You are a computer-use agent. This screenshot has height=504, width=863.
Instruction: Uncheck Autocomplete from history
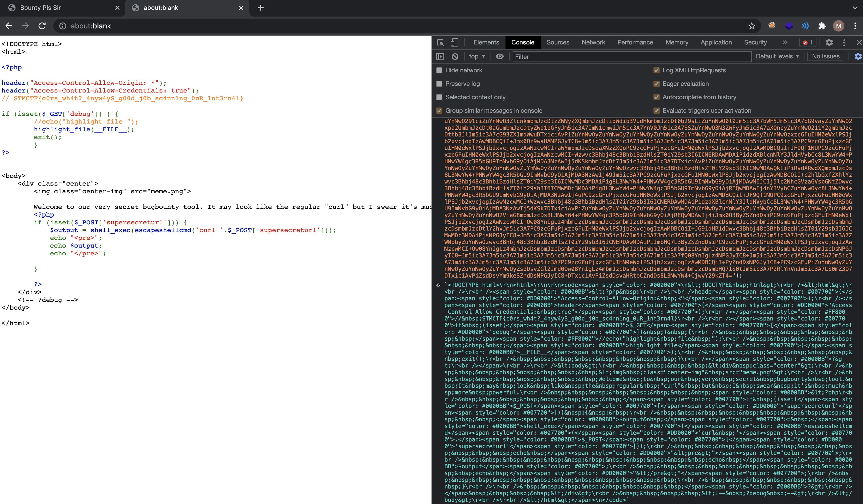pos(657,97)
